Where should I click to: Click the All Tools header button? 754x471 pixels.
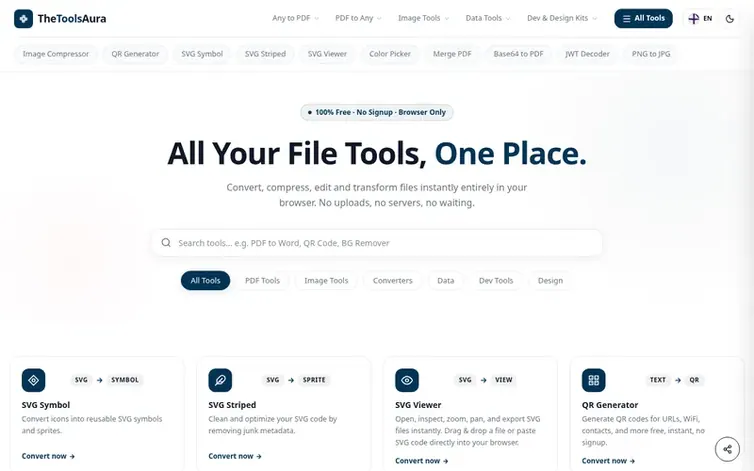pos(643,18)
